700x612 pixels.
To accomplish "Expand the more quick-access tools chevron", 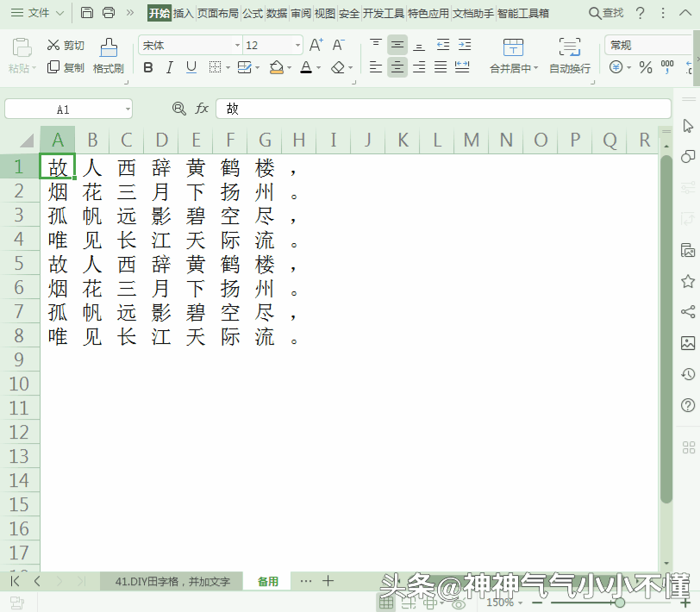I will pyautogui.click(x=130, y=13).
